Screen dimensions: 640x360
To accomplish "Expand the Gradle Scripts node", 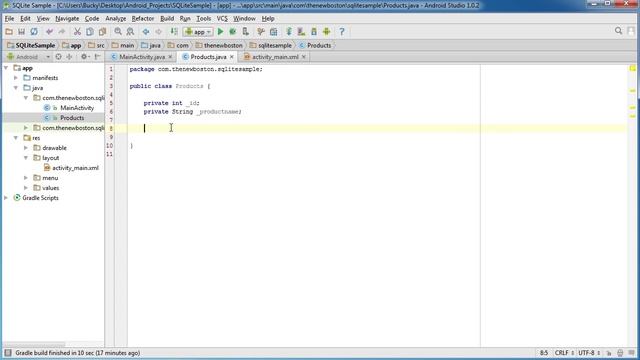I will pos(6,198).
